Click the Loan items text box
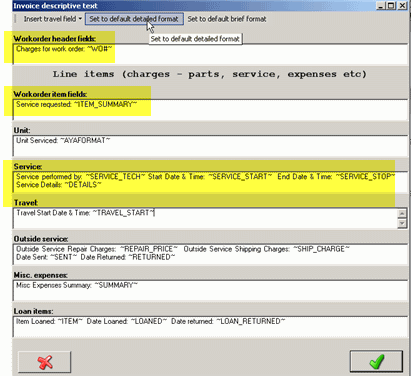Screen dimensions: 411x376 point(210,326)
